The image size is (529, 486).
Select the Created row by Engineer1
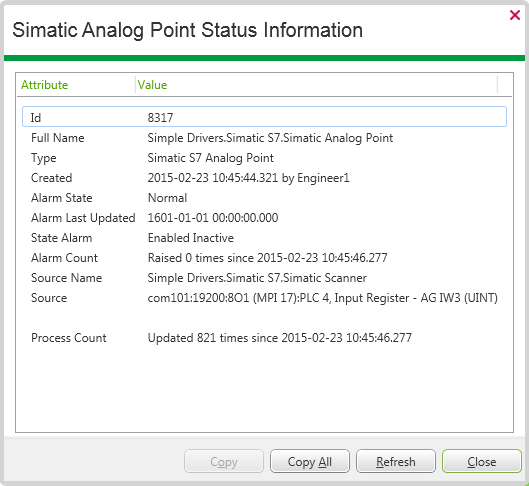point(264,178)
